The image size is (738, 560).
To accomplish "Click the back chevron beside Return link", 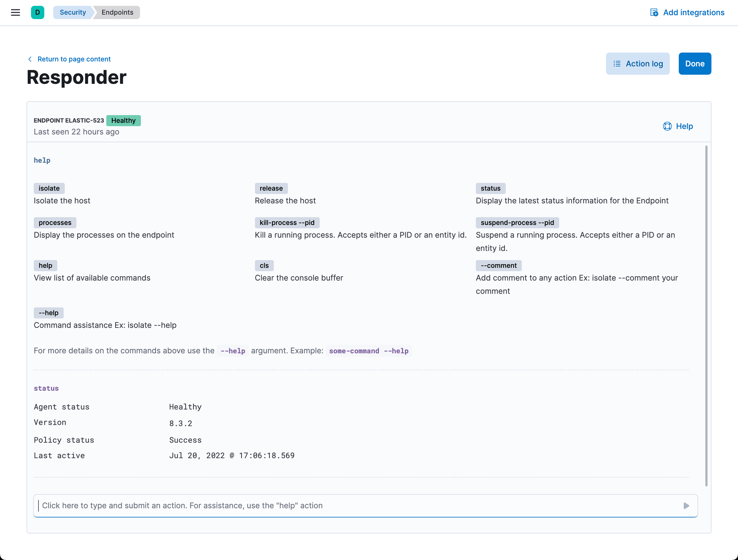I will pyautogui.click(x=30, y=59).
